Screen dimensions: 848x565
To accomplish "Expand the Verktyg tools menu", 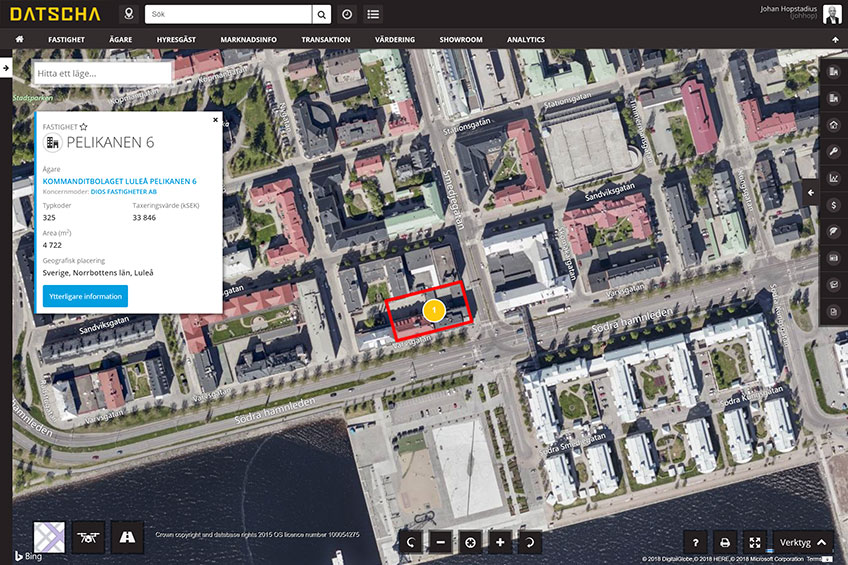I will pos(804,541).
